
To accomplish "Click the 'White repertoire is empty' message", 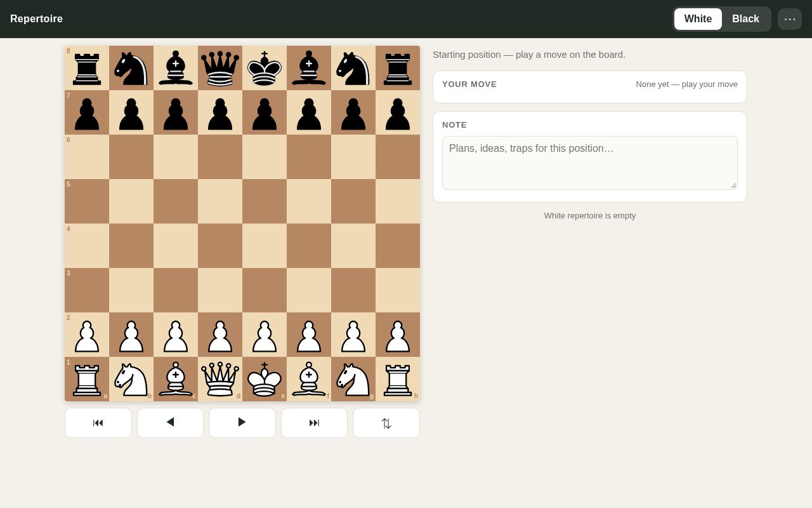I will tap(590, 216).
